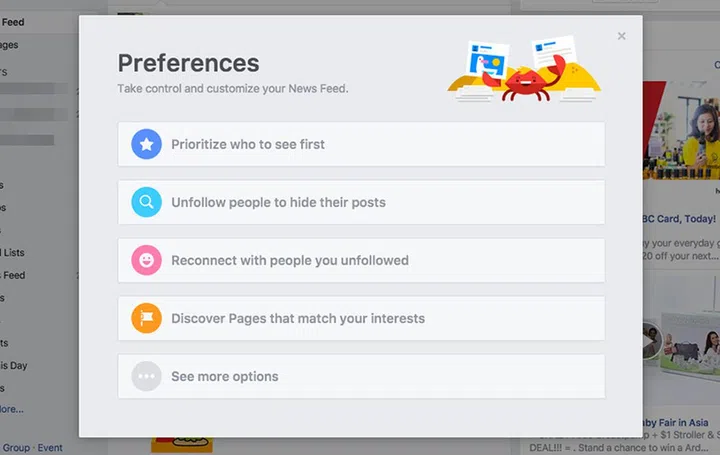Click the 'Group' link at bottom left

tap(15, 448)
